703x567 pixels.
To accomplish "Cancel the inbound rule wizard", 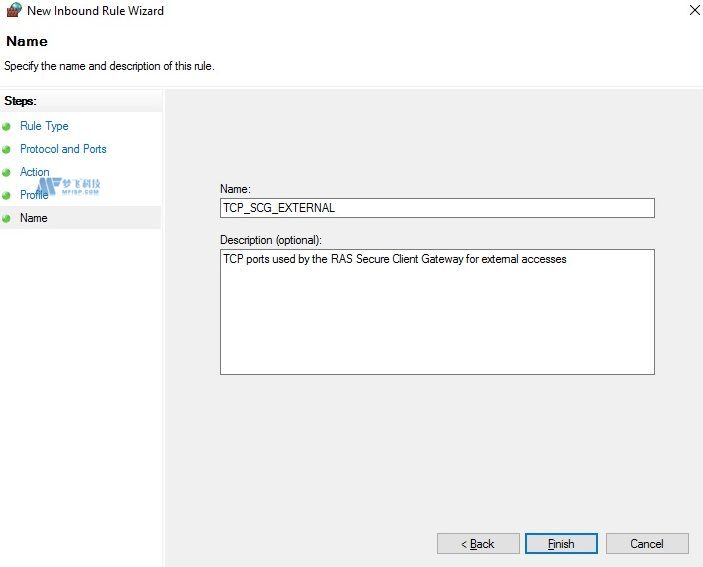I will click(x=646, y=544).
